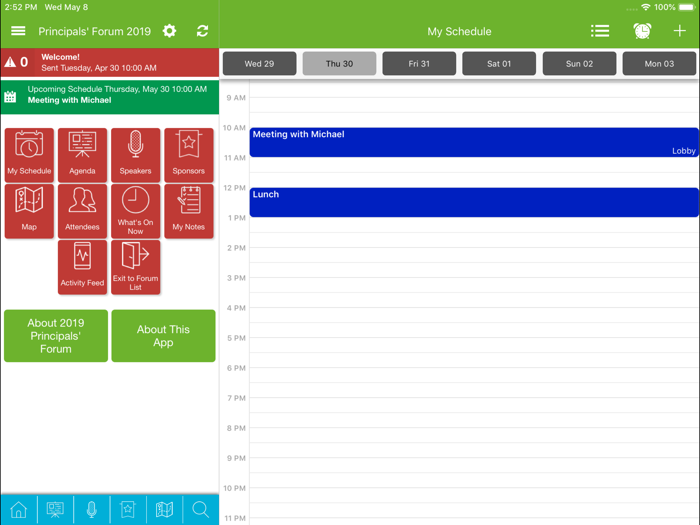This screenshot has width=700, height=525.
Task: Select the Wed 29 date tab
Action: (x=259, y=63)
